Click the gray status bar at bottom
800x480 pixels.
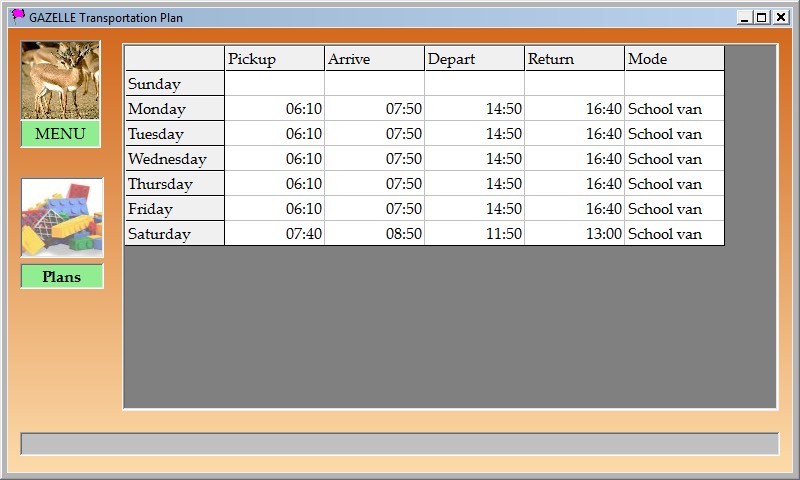pyautogui.click(x=399, y=444)
